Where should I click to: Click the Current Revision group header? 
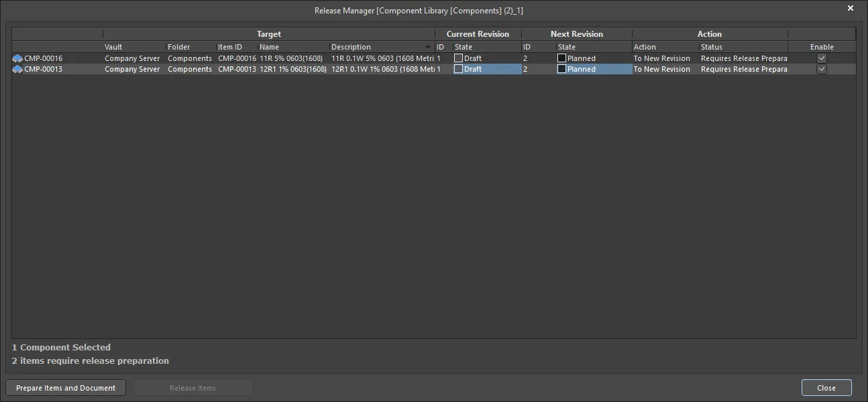[x=478, y=34]
